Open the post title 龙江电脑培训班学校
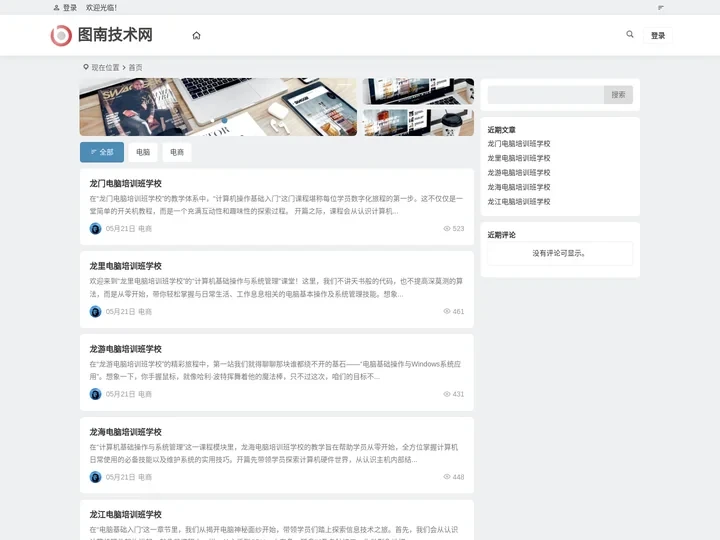The image size is (720, 540). [x=125, y=514]
